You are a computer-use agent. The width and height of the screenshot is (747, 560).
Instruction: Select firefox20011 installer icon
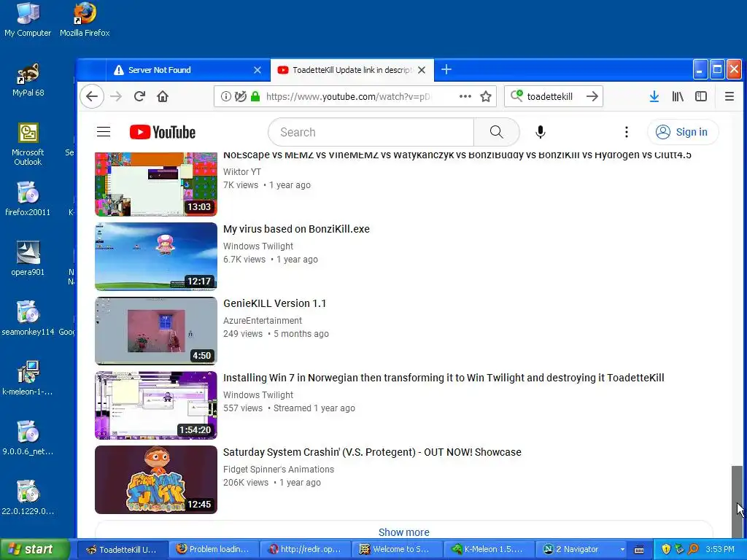pos(28,199)
